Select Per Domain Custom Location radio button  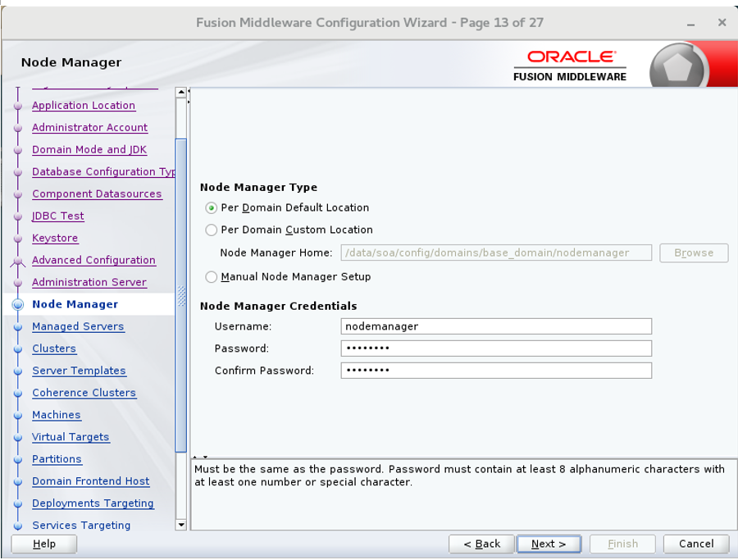coord(212,230)
